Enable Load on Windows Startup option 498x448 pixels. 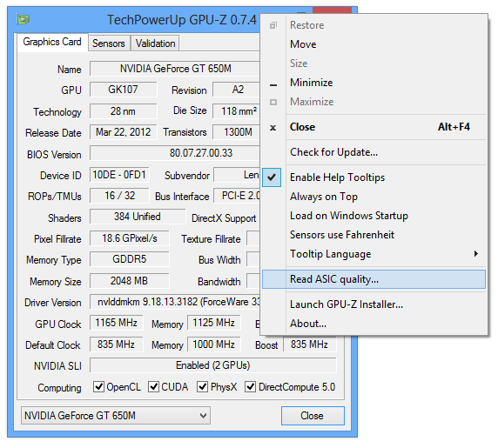pyautogui.click(x=374, y=216)
